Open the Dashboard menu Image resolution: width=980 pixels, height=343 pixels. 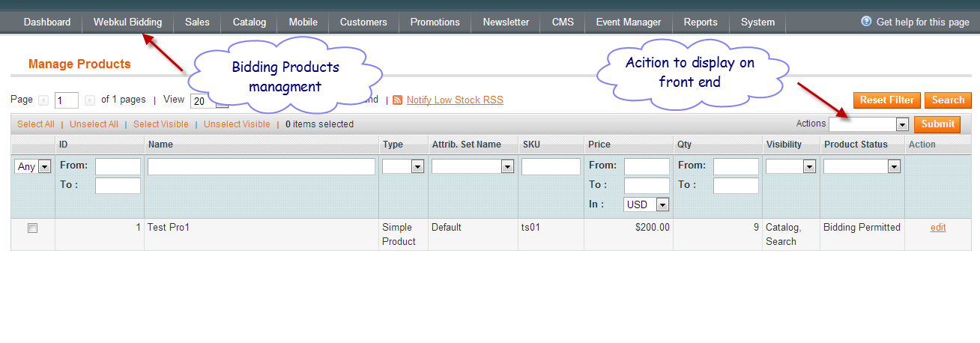click(x=47, y=22)
